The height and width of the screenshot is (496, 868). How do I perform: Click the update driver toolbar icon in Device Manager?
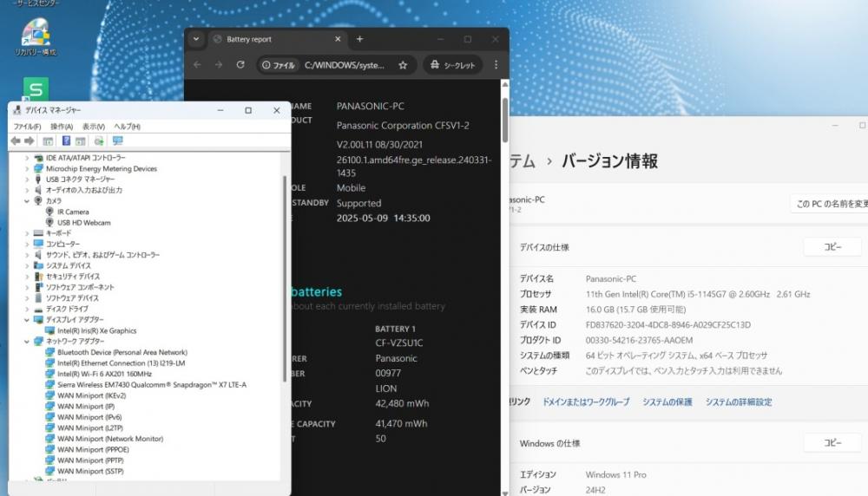99,141
